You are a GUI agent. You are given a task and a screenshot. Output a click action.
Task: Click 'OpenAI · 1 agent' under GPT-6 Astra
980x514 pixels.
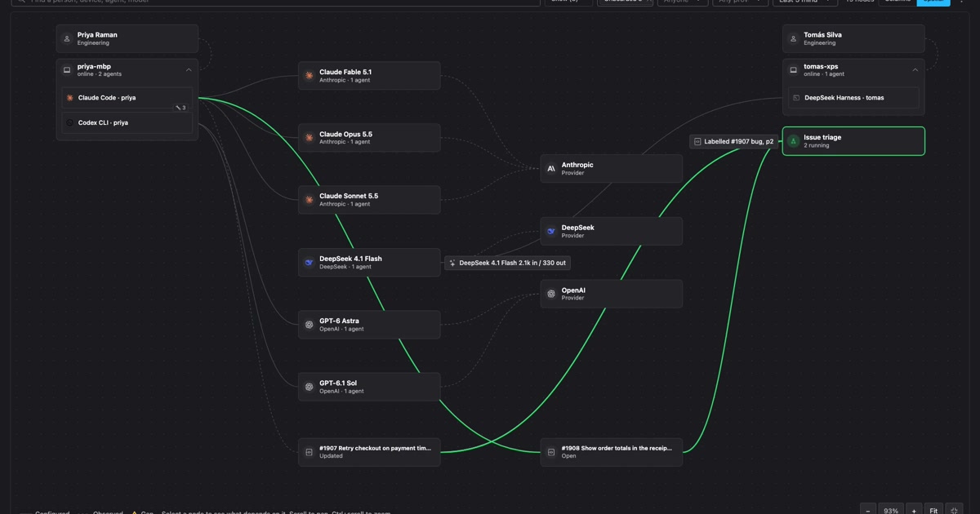[341, 329]
